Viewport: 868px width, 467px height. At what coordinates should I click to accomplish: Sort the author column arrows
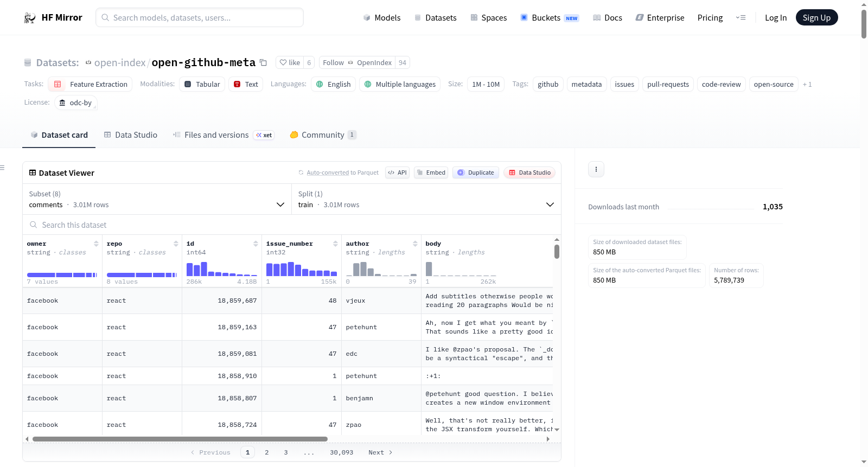coord(415,244)
